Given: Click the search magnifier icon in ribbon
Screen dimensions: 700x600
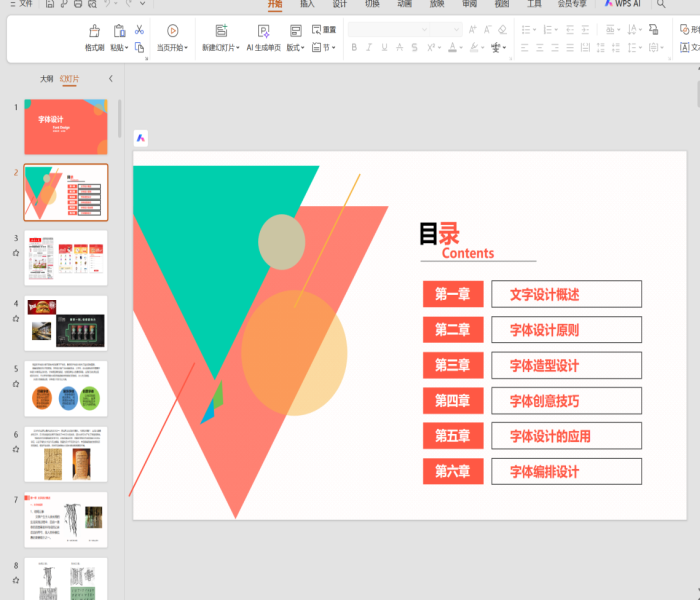Looking at the screenshot, I should click(661, 4).
